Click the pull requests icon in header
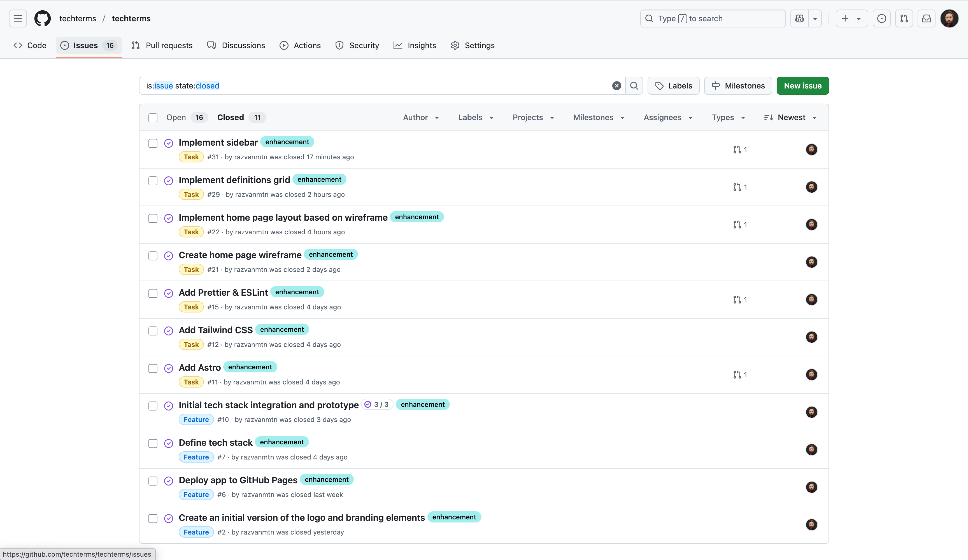Image resolution: width=968 pixels, height=560 pixels. pos(904,18)
